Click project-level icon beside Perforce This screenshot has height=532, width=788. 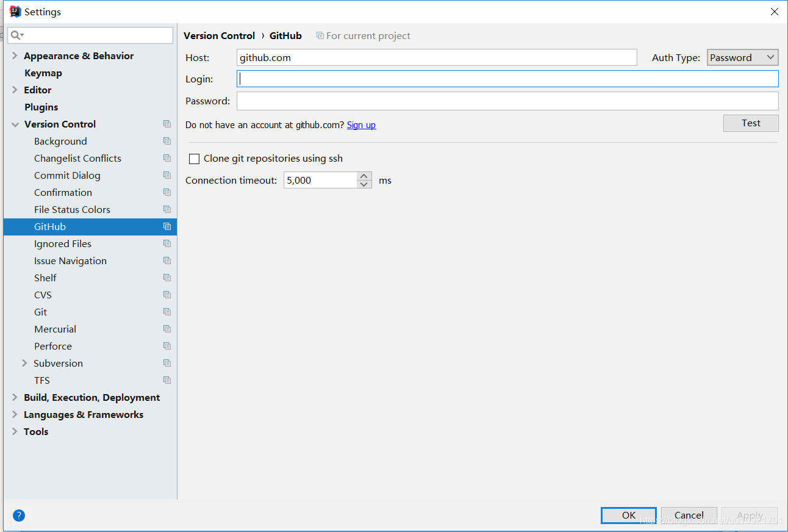pos(167,346)
